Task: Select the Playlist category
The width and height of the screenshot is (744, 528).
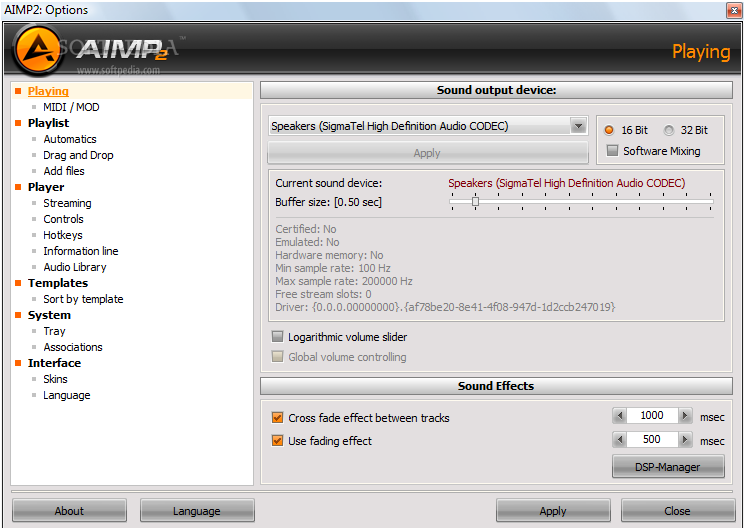Action: pos(48,123)
